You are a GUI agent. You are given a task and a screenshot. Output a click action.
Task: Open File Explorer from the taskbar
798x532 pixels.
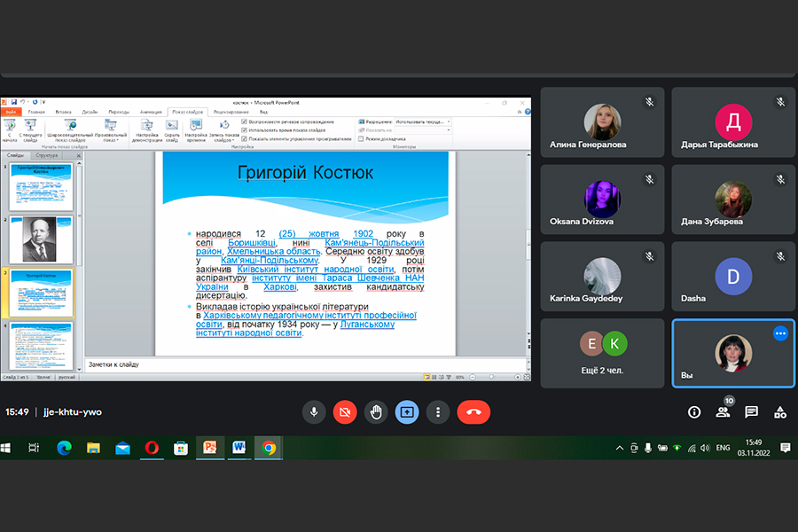point(93,448)
